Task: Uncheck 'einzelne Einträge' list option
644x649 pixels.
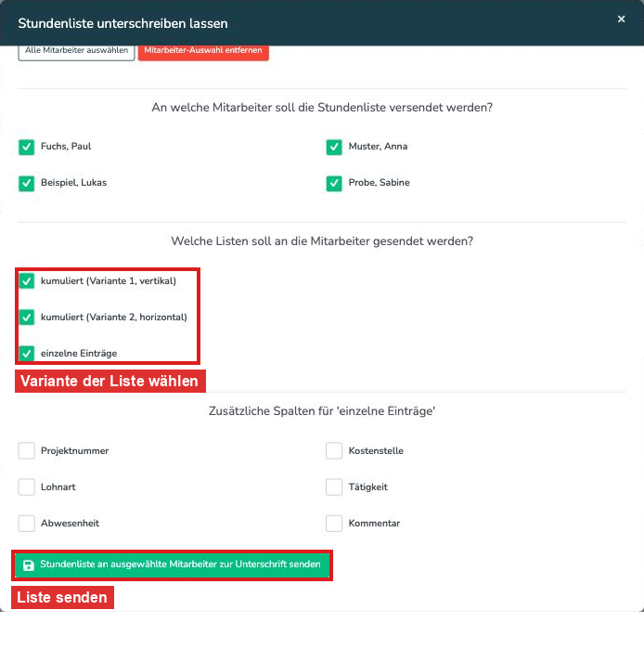Action: click(27, 354)
